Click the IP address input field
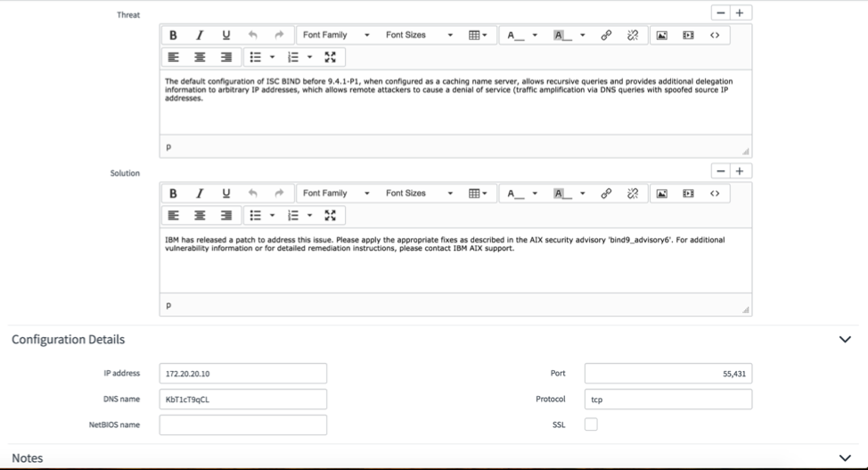 (x=242, y=374)
